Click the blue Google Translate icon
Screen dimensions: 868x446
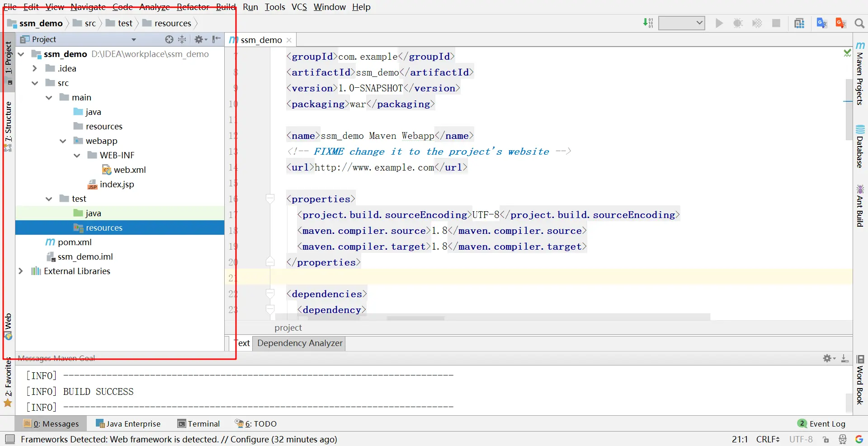coord(822,23)
